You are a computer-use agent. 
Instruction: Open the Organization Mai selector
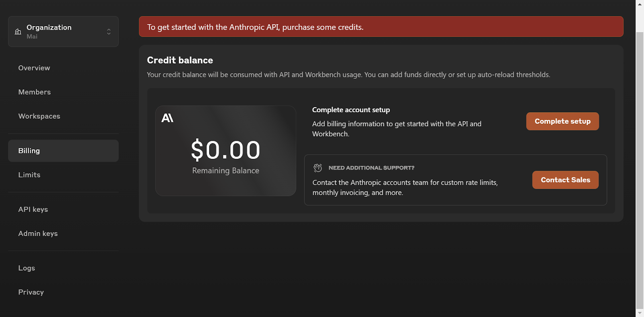63,32
